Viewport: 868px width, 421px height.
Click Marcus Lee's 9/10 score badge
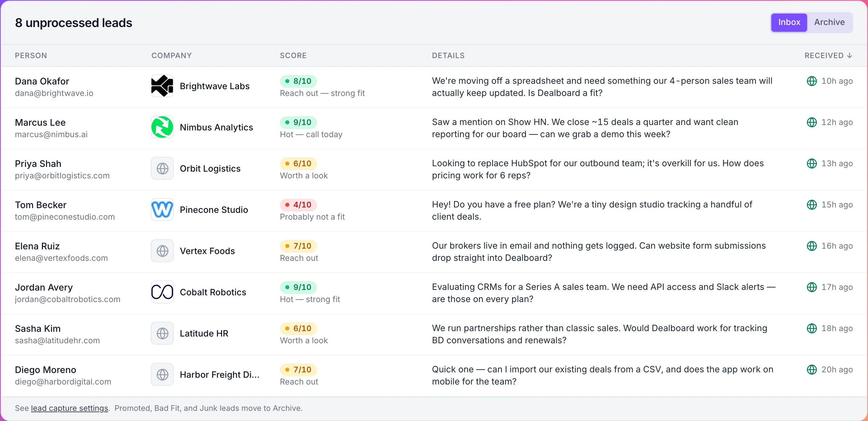click(298, 122)
